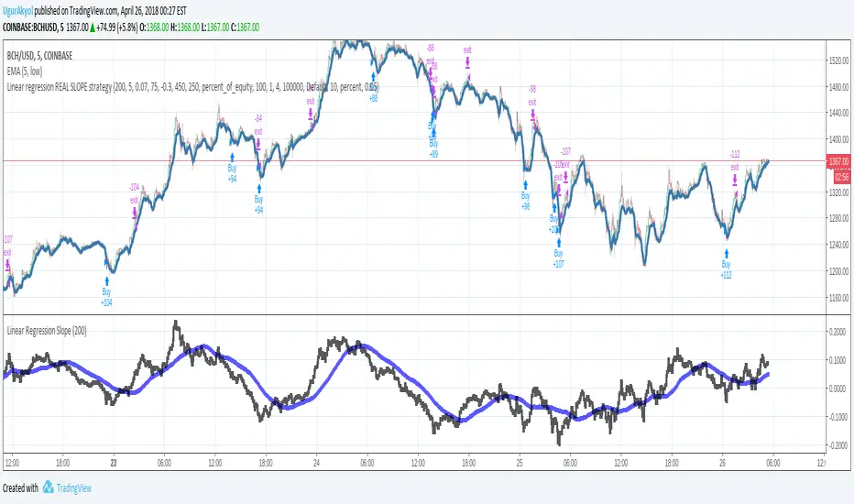The height and width of the screenshot is (504, 854).
Task: Click the Buy +107 arrow marker
Action: click(559, 243)
